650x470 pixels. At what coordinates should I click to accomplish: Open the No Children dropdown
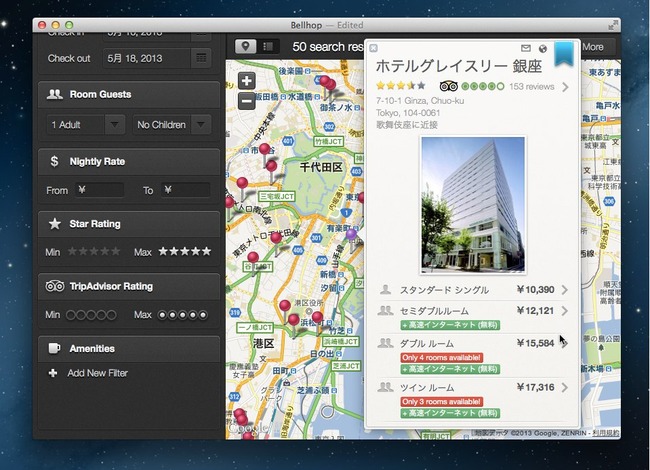coord(172,125)
